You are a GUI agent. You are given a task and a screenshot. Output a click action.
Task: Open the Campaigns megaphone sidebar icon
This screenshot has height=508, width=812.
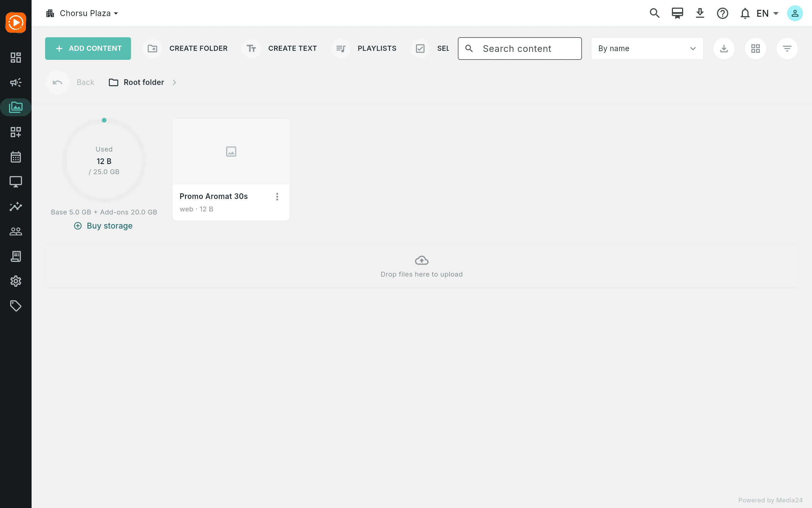[16, 82]
